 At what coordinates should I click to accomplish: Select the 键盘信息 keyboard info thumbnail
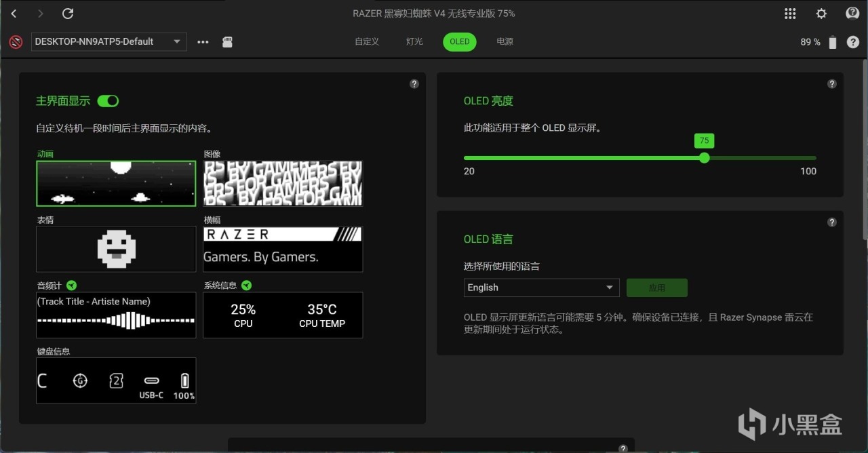116,380
